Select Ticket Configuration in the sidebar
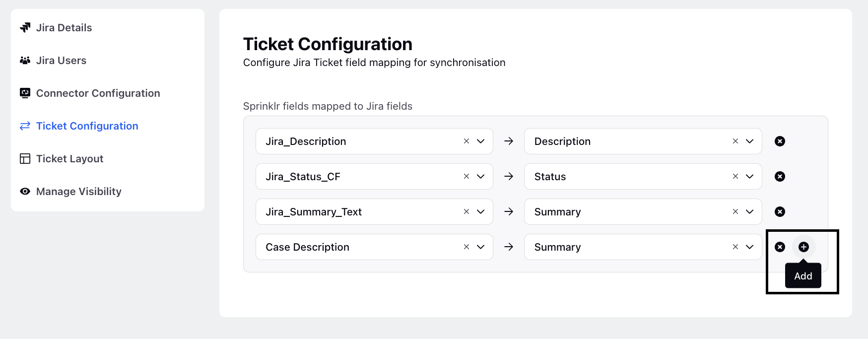Viewport: 868px width, 339px height. tap(78, 126)
